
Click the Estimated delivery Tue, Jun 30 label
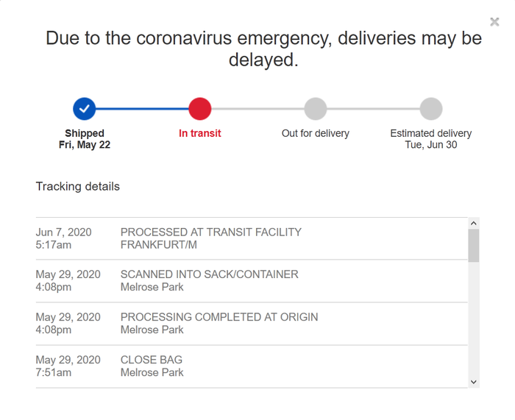pyautogui.click(x=431, y=139)
